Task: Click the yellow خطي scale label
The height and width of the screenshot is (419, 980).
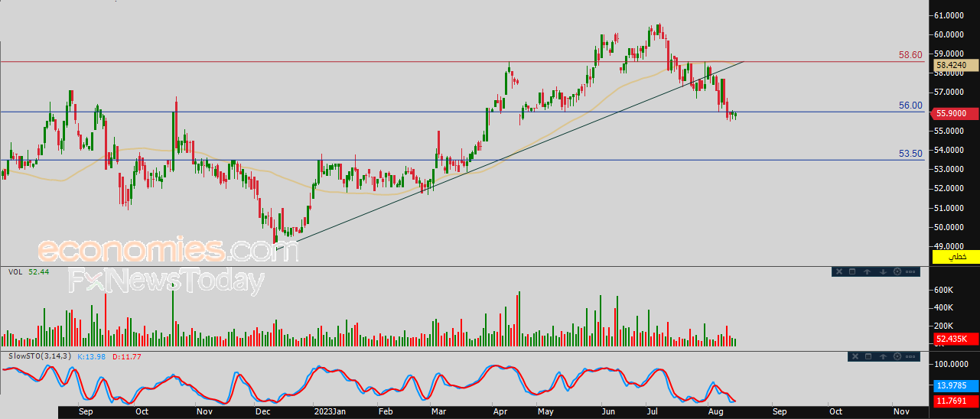Action: pos(956,257)
